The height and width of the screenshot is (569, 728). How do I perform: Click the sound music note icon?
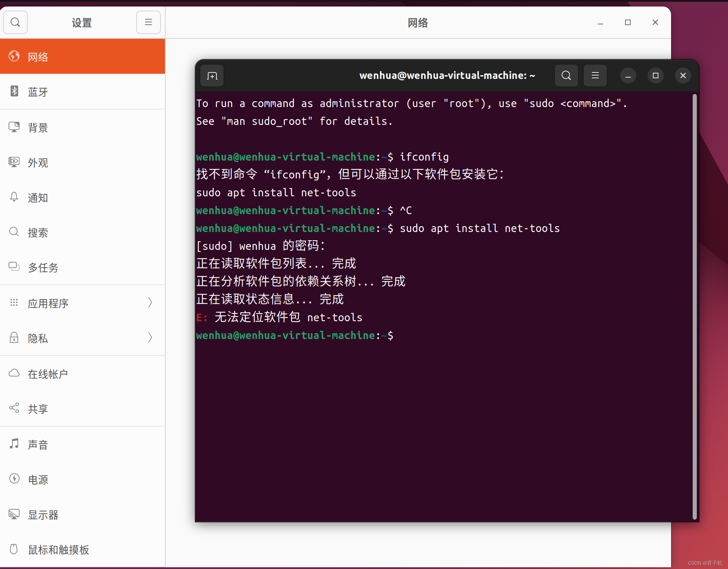click(14, 444)
